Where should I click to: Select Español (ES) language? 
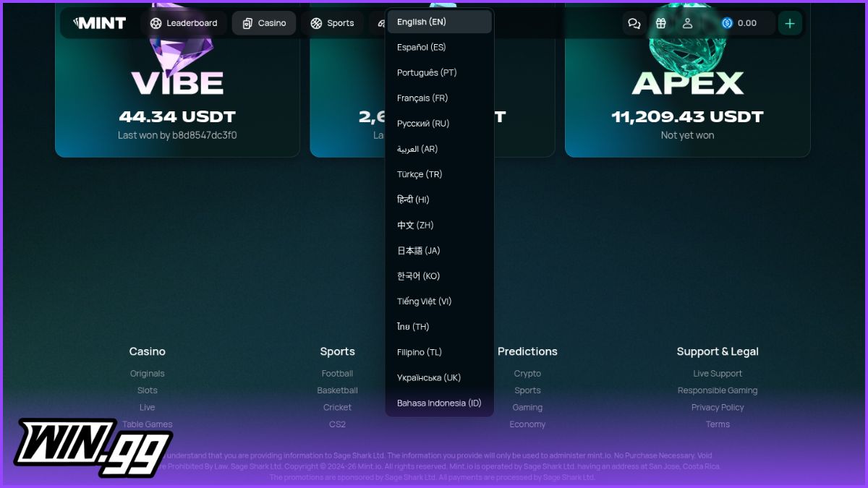[x=440, y=47]
